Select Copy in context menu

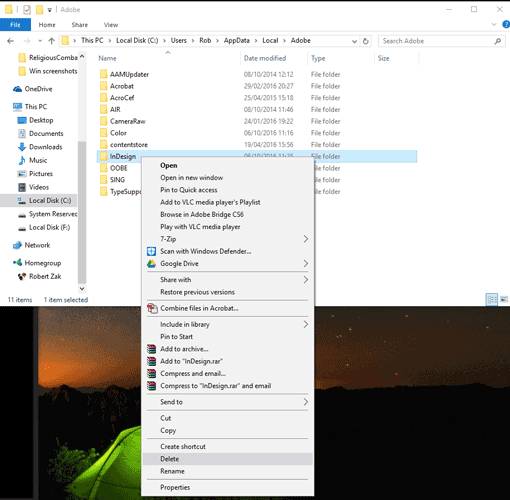tap(228, 430)
